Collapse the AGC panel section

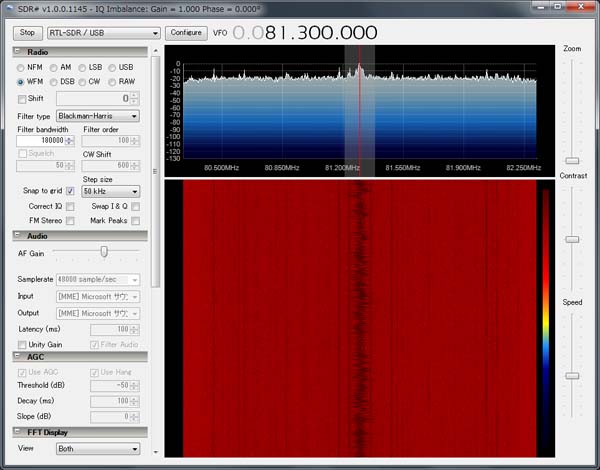point(17,356)
